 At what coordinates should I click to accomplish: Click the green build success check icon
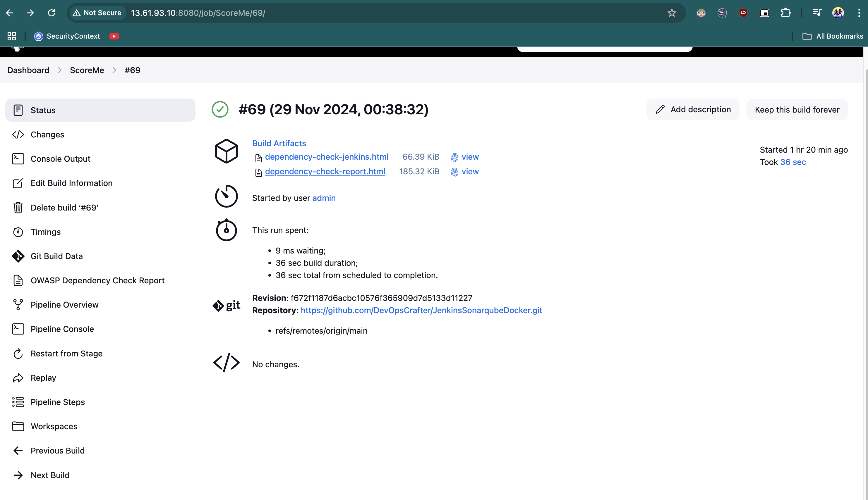(x=220, y=110)
